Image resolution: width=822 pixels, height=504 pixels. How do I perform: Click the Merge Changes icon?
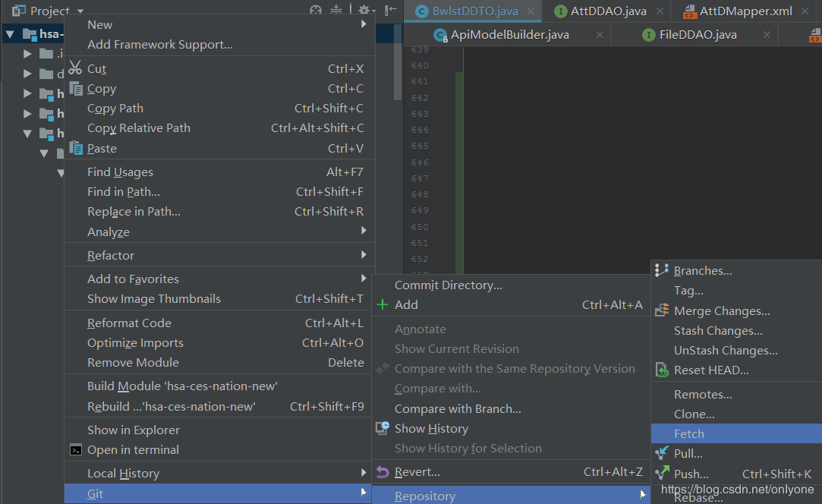(661, 310)
